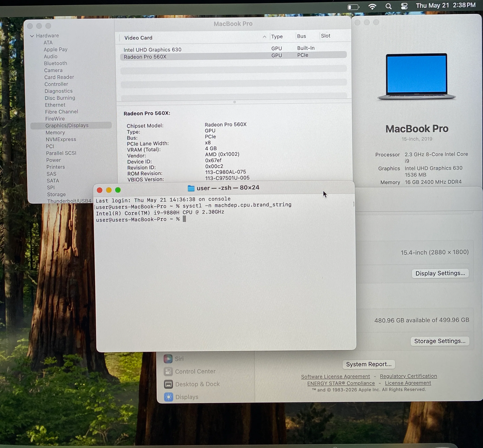Click the menu bar date and time
The width and height of the screenshot is (483, 448).
(446, 5)
